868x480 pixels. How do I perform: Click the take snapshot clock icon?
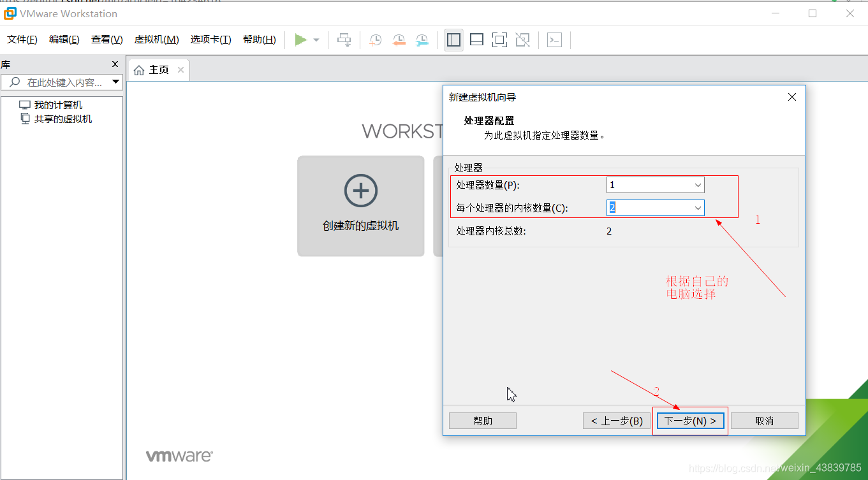pyautogui.click(x=376, y=40)
